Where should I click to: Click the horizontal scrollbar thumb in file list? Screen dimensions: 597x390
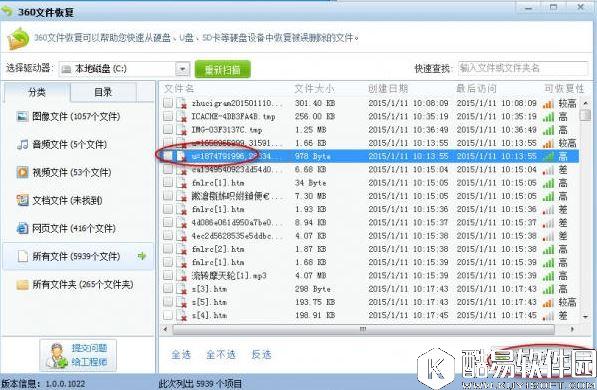click(364, 329)
